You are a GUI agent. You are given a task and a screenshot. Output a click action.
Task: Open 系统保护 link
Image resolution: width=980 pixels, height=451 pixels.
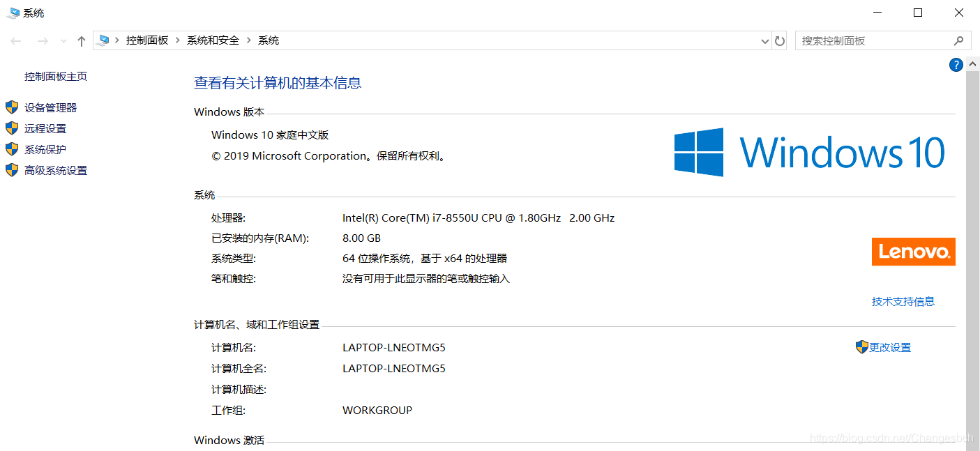(x=45, y=149)
